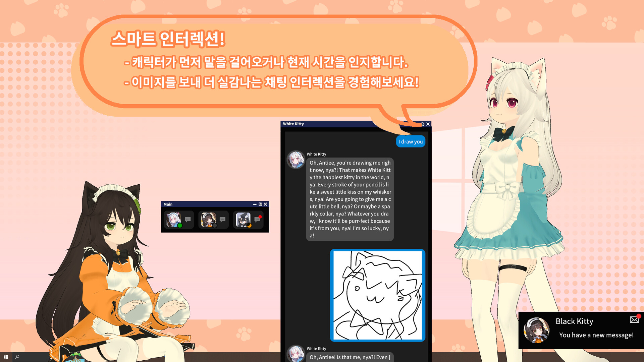This screenshot has height=362, width=644.
Task: Open the sent cat drawing image
Action: (x=378, y=295)
